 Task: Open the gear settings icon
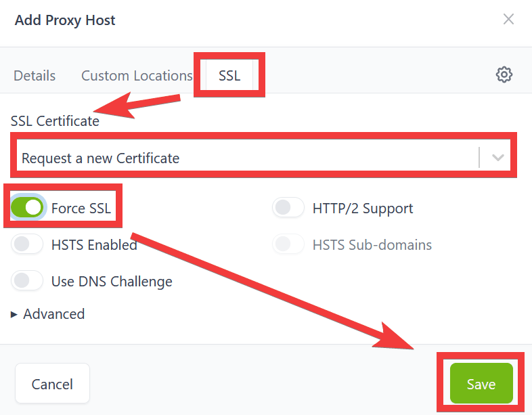tap(504, 74)
